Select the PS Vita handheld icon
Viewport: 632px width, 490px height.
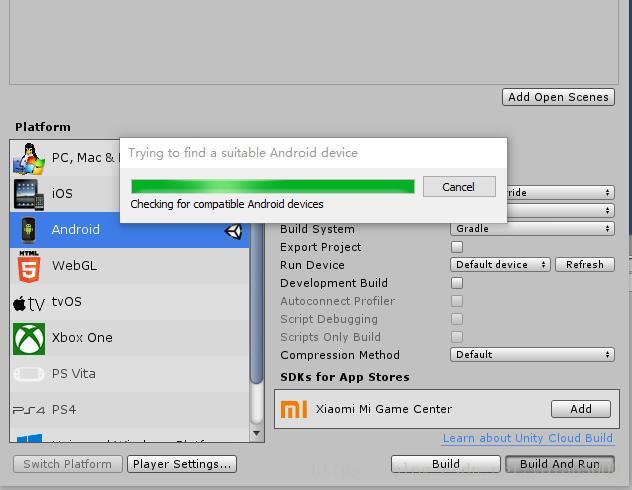coord(29,374)
